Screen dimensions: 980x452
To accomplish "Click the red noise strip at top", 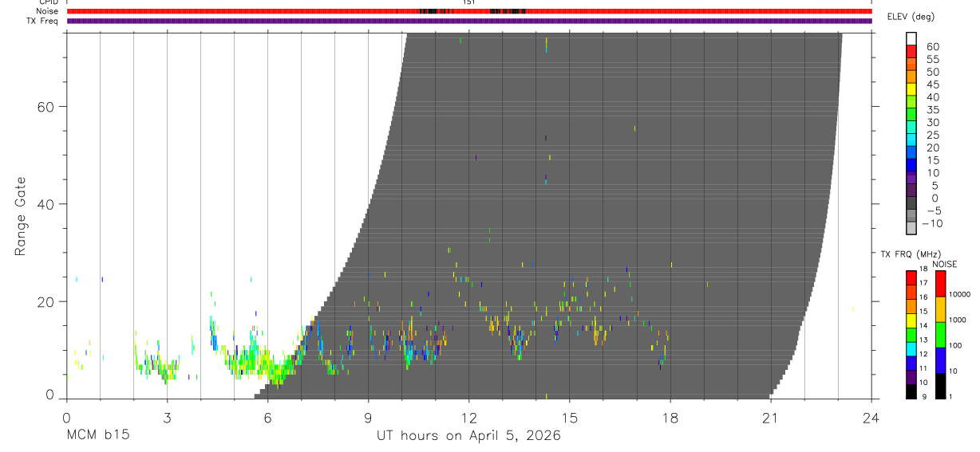I will point(469,11).
